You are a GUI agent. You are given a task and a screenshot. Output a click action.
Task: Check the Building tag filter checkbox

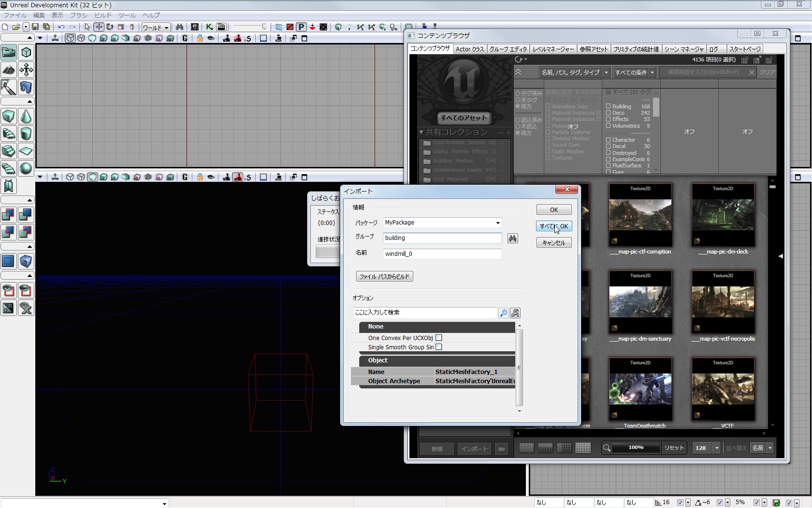tap(609, 106)
